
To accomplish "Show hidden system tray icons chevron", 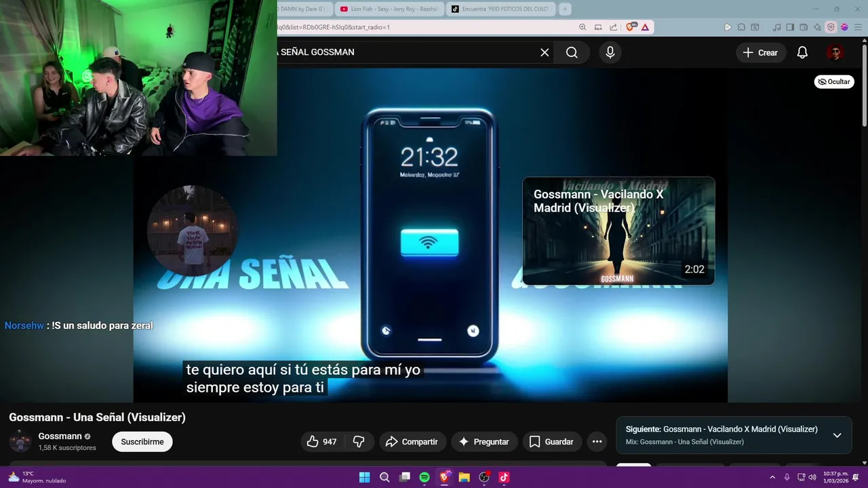I will (772, 477).
